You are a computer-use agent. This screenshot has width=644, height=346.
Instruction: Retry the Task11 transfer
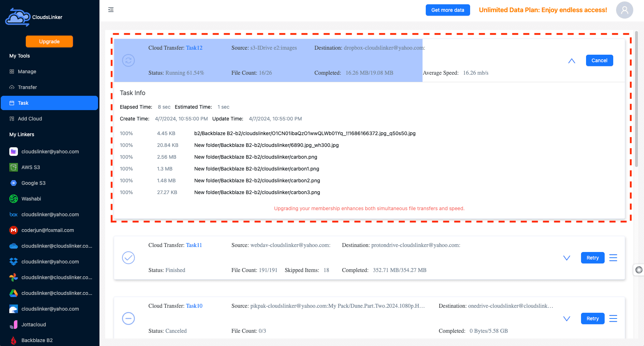pos(592,258)
